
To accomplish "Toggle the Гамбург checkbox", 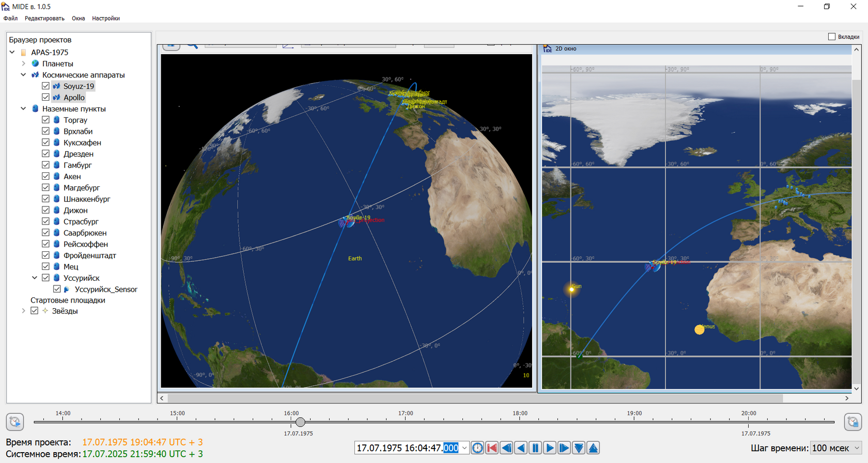I will point(45,165).
